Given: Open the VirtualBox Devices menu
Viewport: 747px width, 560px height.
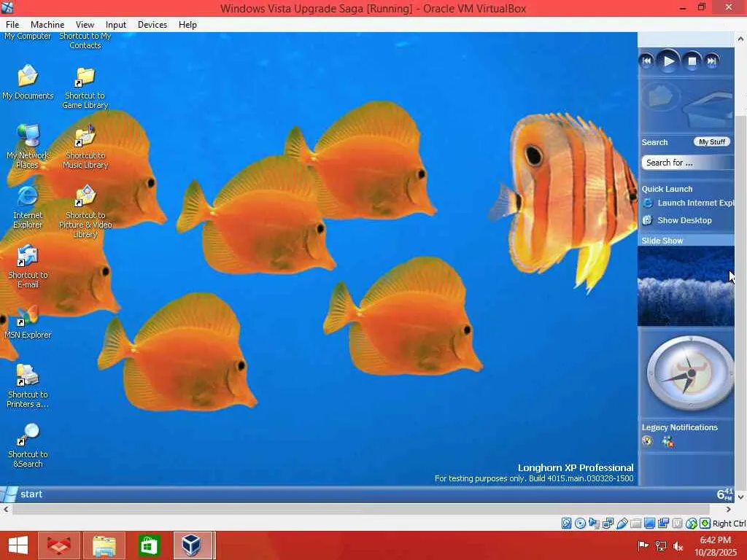Looking at the screenshot, I should pos(152,25).
